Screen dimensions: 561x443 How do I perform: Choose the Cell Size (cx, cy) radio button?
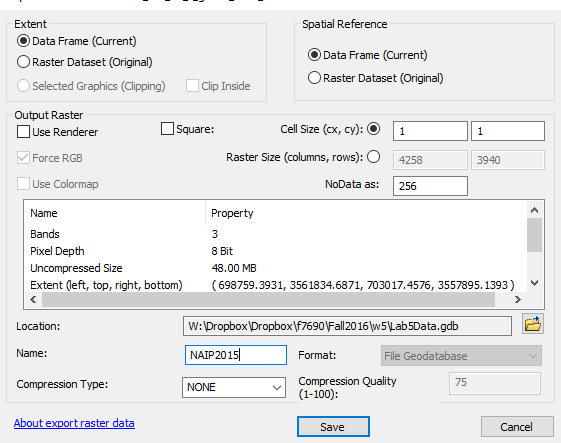point(374,129)
